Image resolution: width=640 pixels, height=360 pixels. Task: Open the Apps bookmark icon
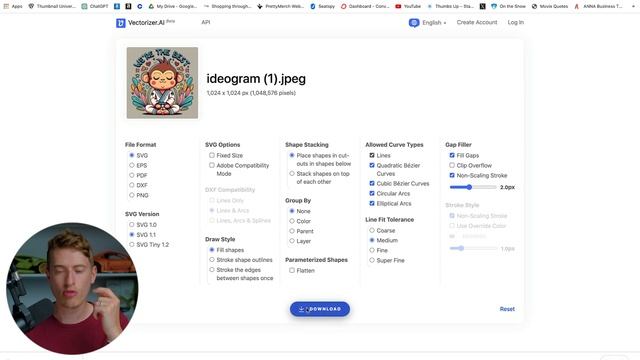coord(6,6)
